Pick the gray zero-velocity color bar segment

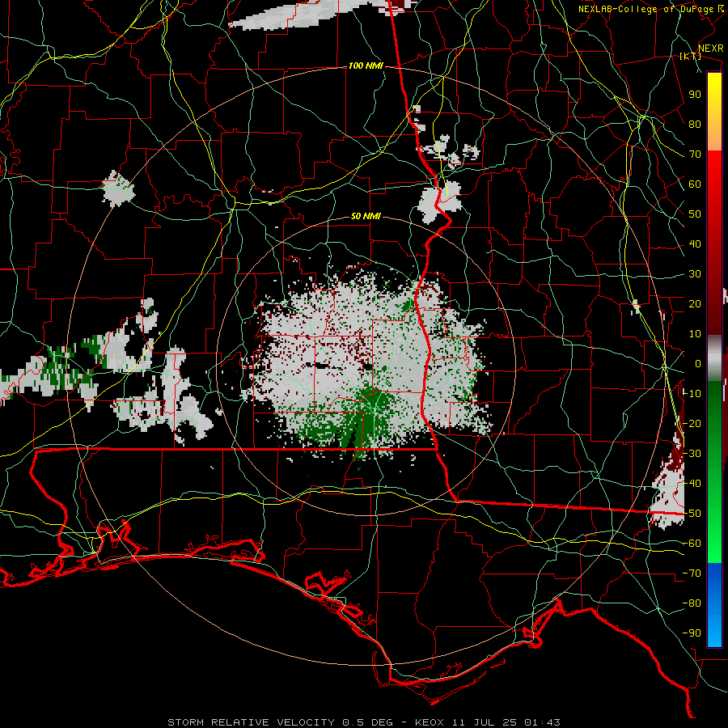pyautogui.click(x=714, y=360)
